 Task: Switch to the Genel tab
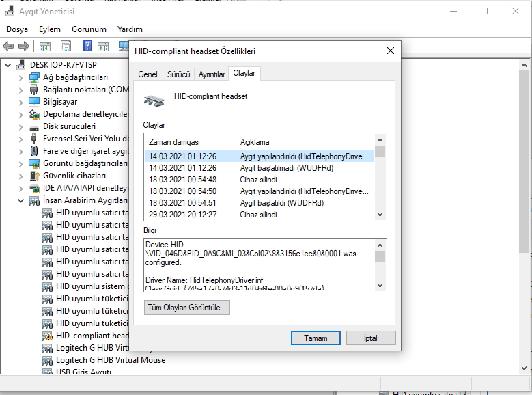(148, 74)
